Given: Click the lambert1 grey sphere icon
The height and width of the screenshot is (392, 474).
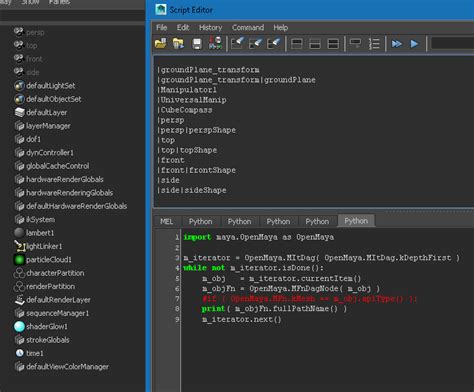Looking at the screenshot, I should [x=19, y=233].
